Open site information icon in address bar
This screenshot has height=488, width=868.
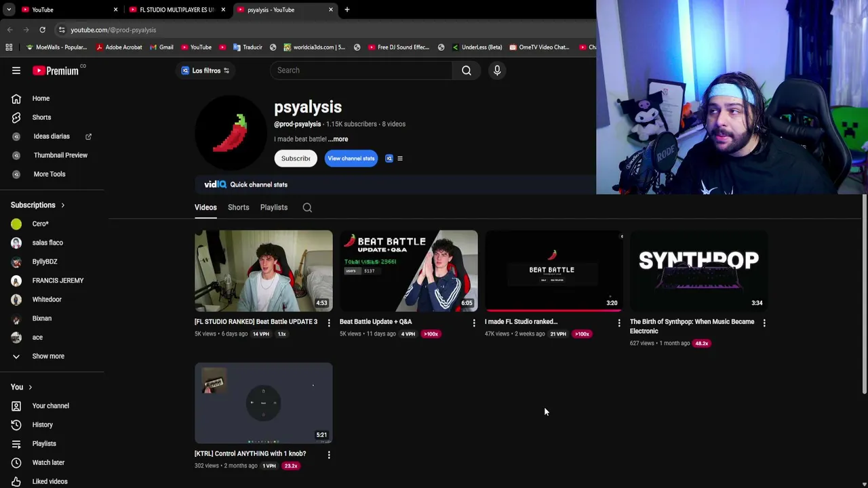click(62, 30)
